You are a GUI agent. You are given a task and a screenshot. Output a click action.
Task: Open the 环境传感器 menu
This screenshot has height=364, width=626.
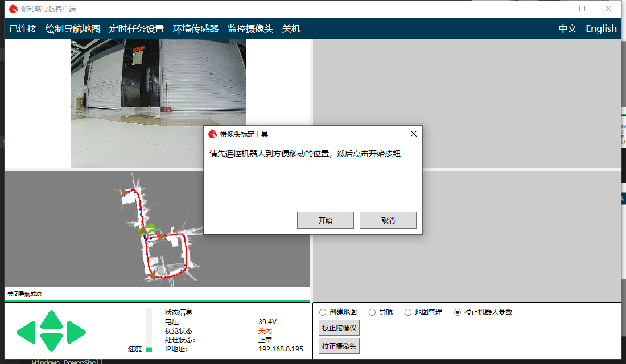coord(196,29)
